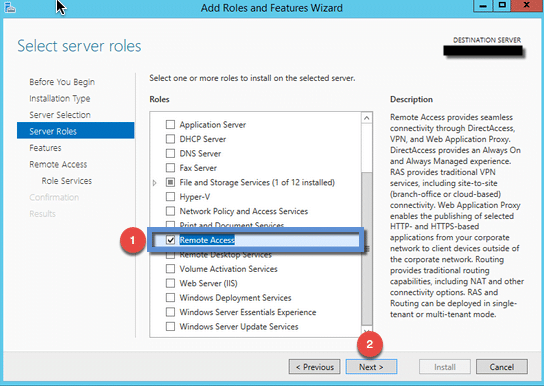Jump to the Features step
The height and width of the screenshot is (386, 544).
pos(45,148)
